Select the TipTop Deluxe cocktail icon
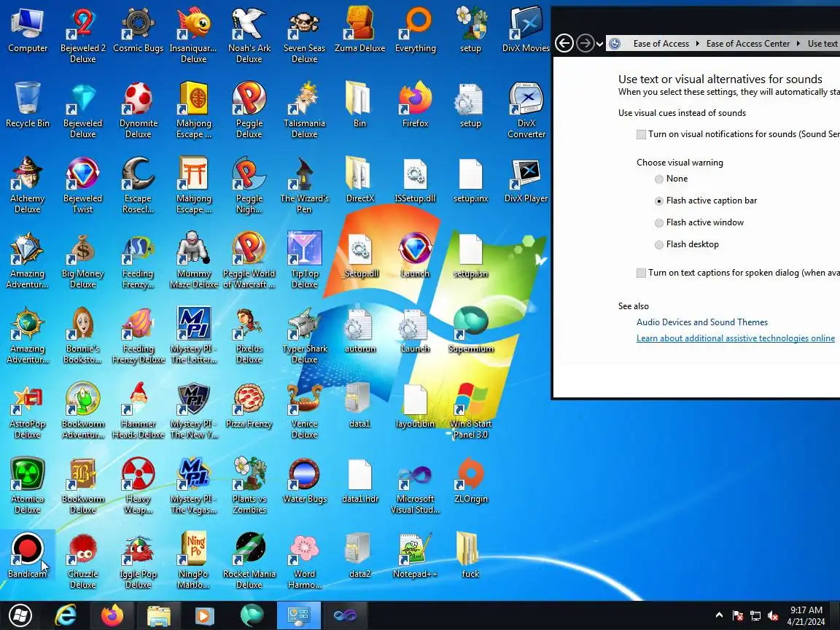 (304, 260)
